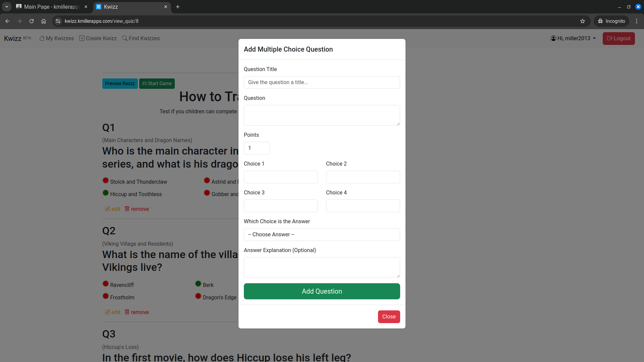644x362 pixels.
Task: Click green dot beside Hiccup and Toothless
Action: point(106,193)
